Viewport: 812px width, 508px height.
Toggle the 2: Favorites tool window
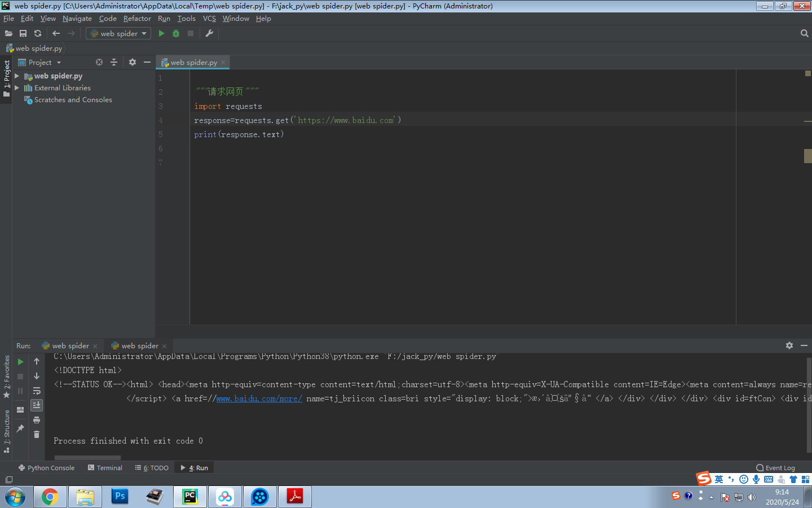[x=6, y=376]
